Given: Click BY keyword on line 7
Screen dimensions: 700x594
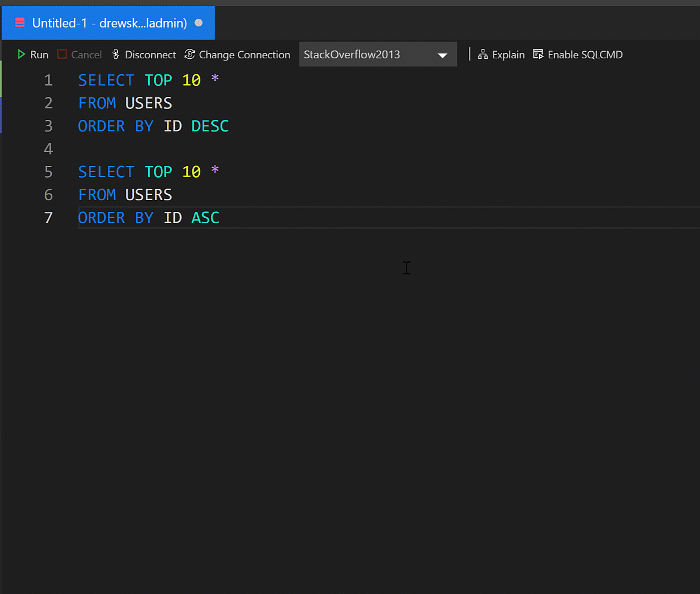Looking at the screenshot, I should coord(144,218).
